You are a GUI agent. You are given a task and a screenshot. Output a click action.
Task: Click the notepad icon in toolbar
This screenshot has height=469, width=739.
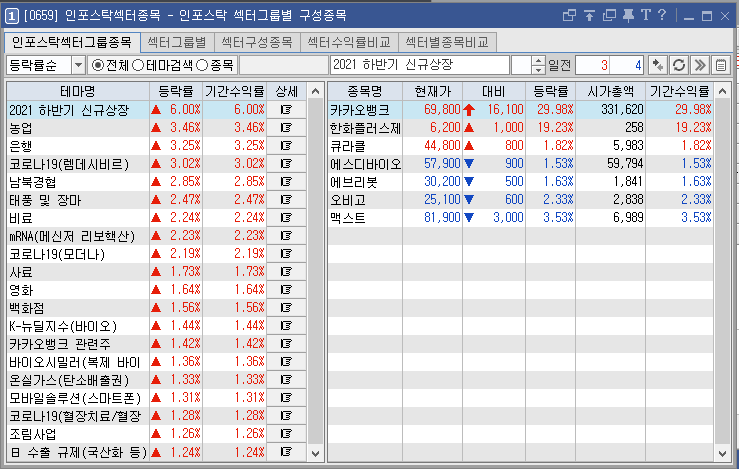pos(721,65)
